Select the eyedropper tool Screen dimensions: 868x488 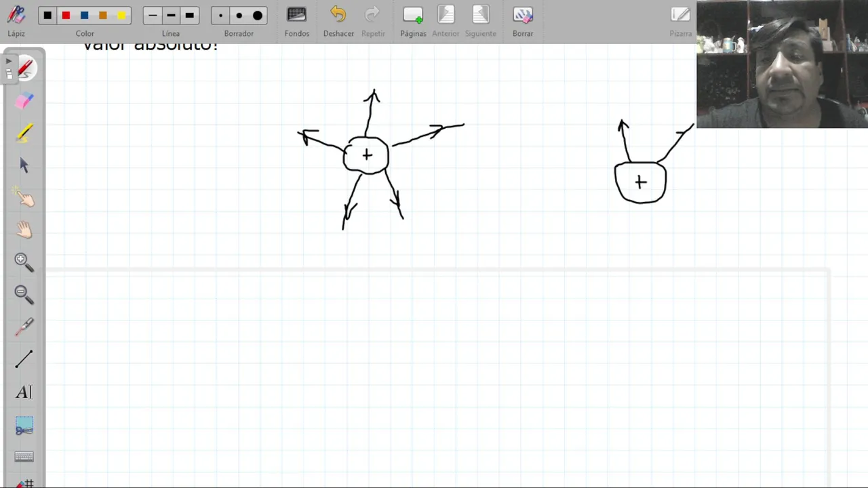(24, 327)
